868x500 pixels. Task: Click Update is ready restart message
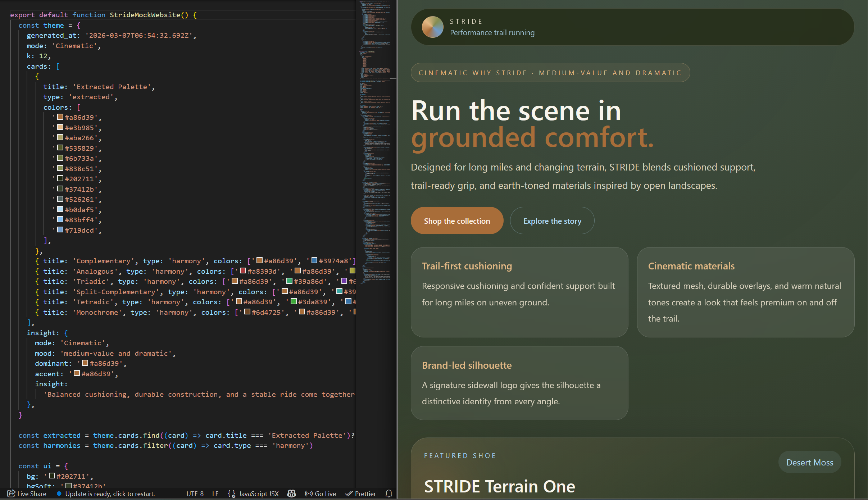[110, 494]
